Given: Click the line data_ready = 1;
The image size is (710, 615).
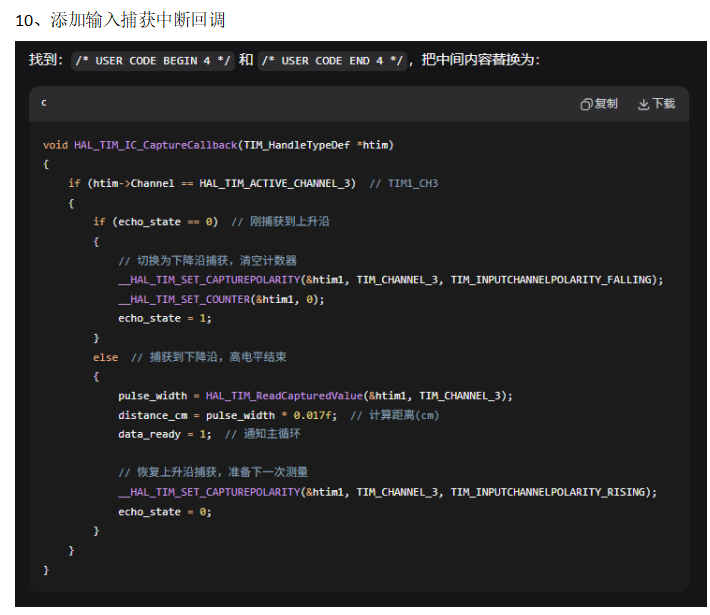Looking at the screenshot, I should click(x=165, y=434).
